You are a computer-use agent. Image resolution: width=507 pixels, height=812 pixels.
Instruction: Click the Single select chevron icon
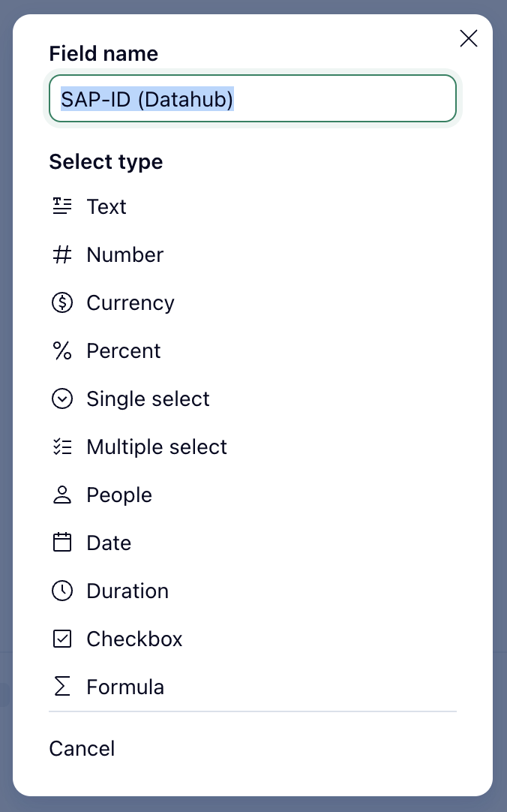(62, 398)
